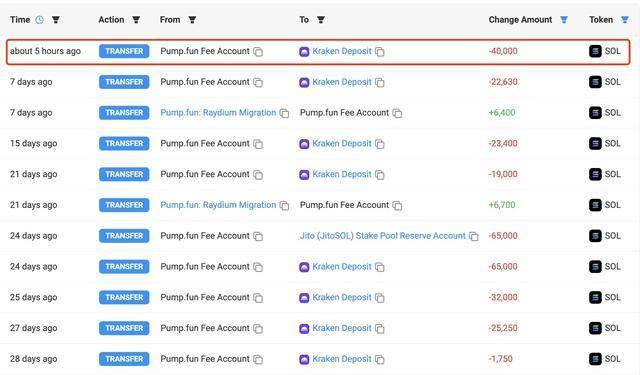Open Pump.fun: Raydium Migration link in +6,700 row
Viewport: 640px width, 375px height.
pos(218,205)
